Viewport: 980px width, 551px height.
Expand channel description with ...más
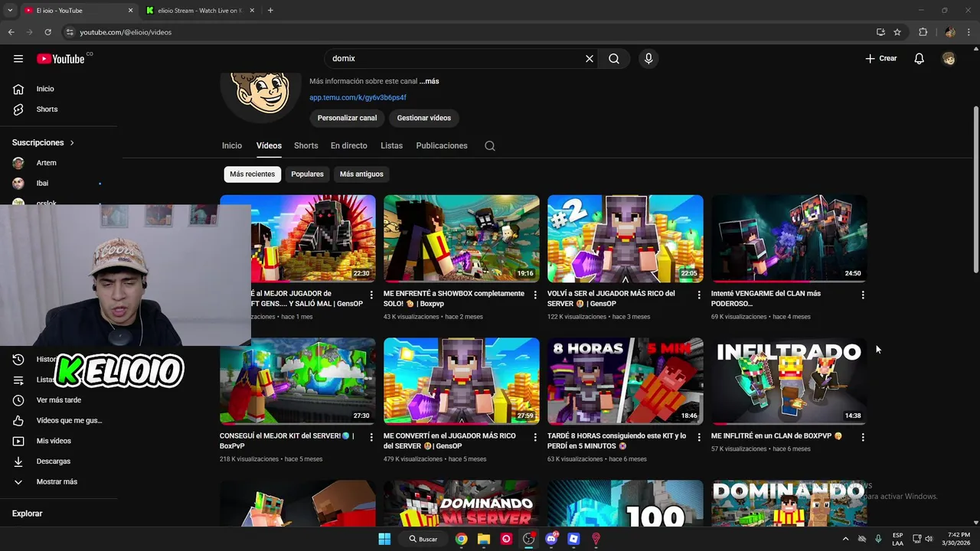(x=429, y=81)
